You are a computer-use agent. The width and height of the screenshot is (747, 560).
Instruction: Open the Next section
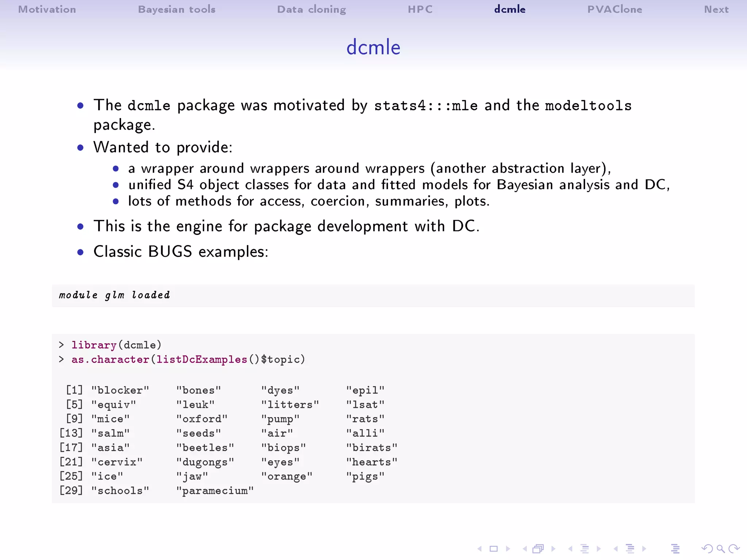click(x=716, y=9)
